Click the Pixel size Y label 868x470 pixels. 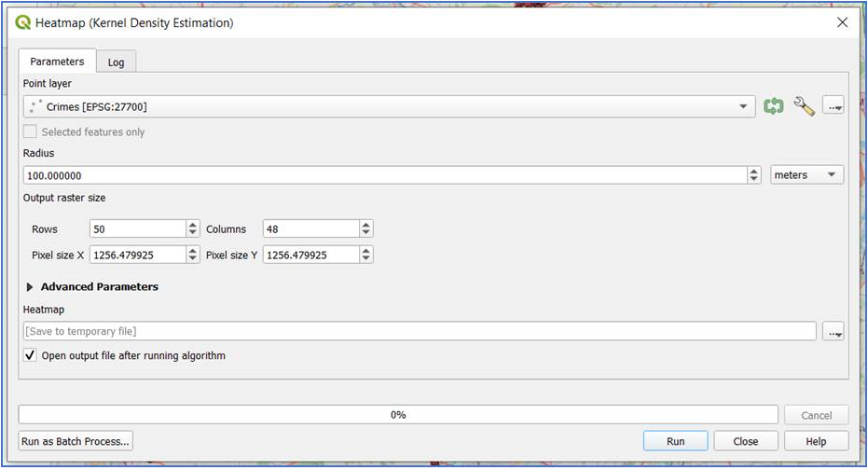tap(231, 256)
